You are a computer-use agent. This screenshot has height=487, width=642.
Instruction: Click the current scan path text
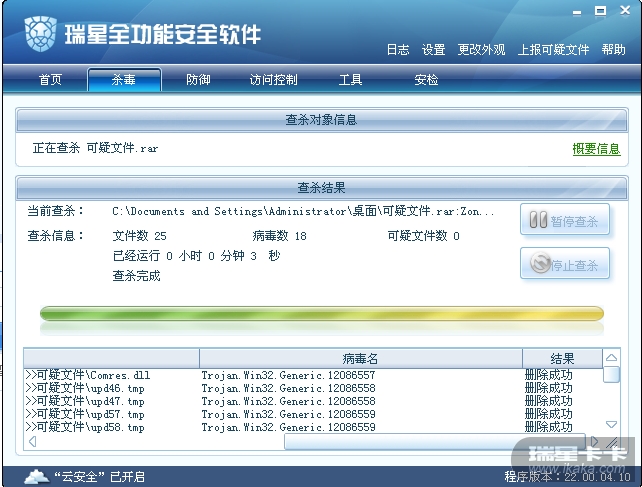tap(303, 211)
